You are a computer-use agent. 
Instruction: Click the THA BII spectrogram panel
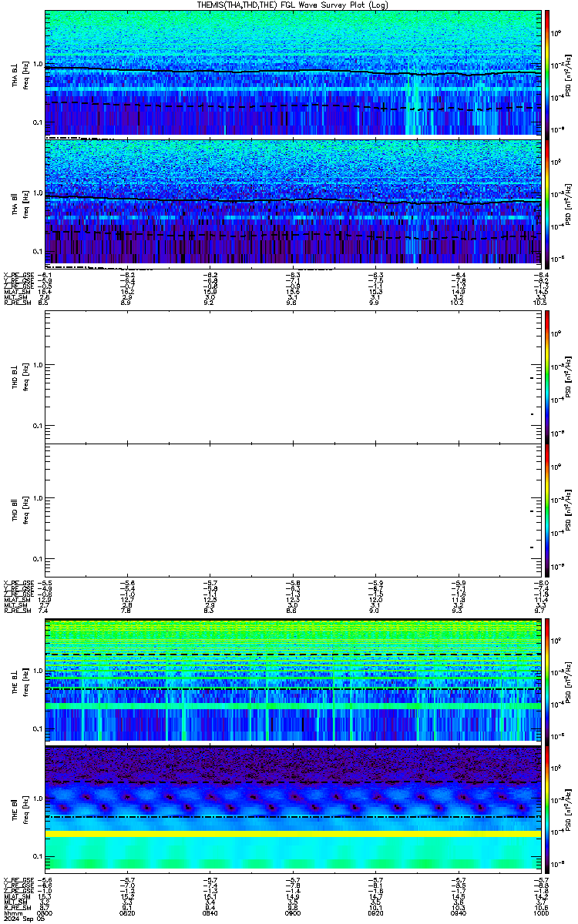pos(294,201)
